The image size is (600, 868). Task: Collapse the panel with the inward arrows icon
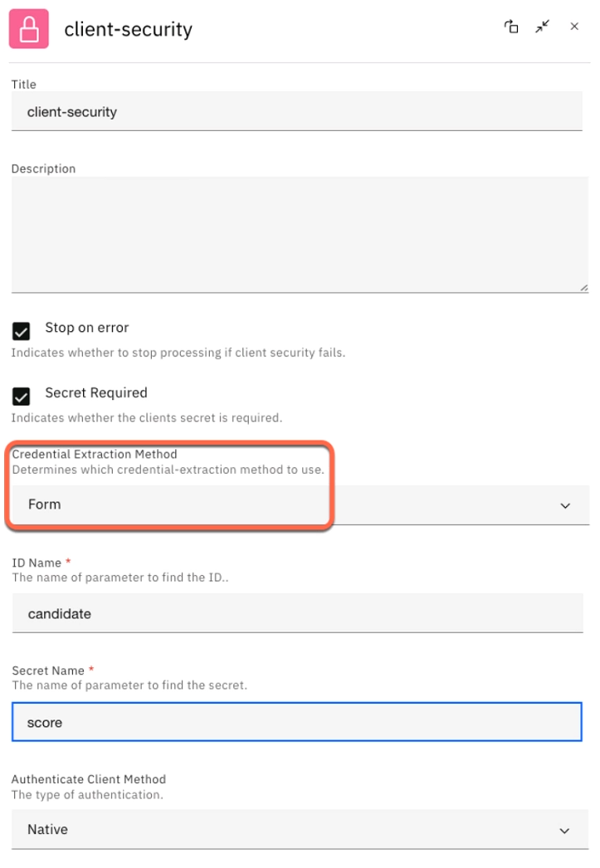pyautogui.click(x=543, y=27)
